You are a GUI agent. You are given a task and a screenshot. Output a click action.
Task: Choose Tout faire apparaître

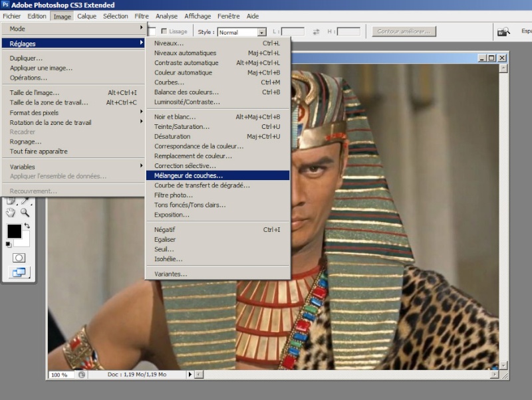73,151
